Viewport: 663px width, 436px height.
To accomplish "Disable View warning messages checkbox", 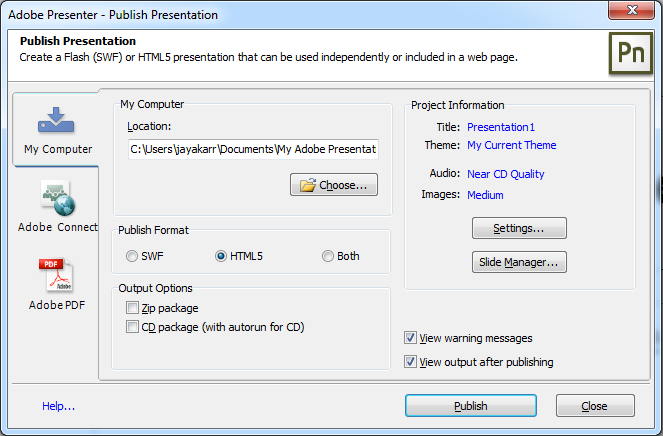I will (411, 338).
